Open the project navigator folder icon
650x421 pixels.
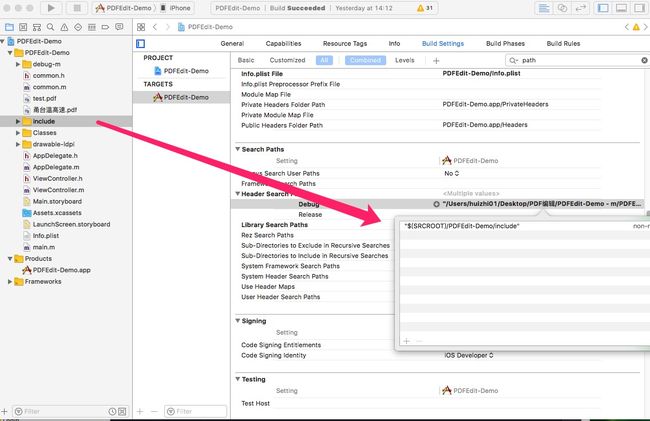[x=9, y=27]
